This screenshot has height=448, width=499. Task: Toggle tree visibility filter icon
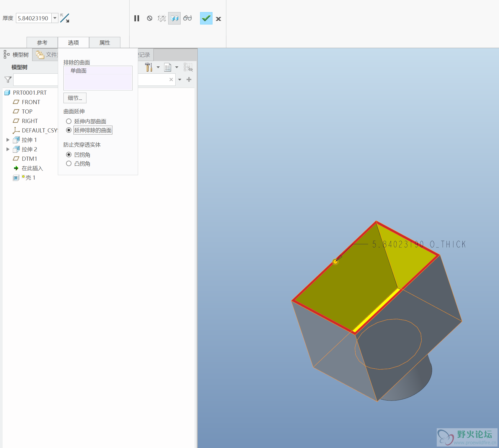click(188, 67)
